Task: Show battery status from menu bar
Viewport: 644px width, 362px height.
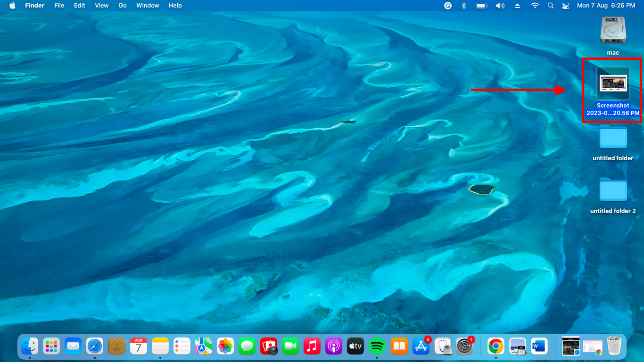Action: coord(481,5)
